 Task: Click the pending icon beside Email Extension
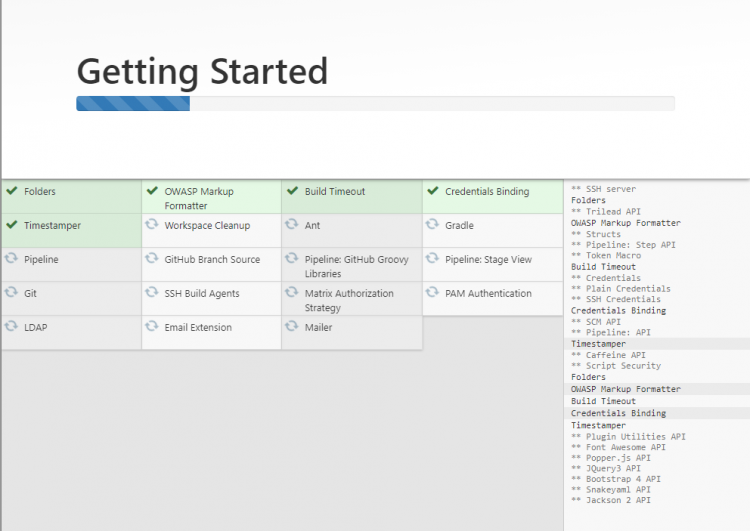pyautogui.click(x=152, y=326)
